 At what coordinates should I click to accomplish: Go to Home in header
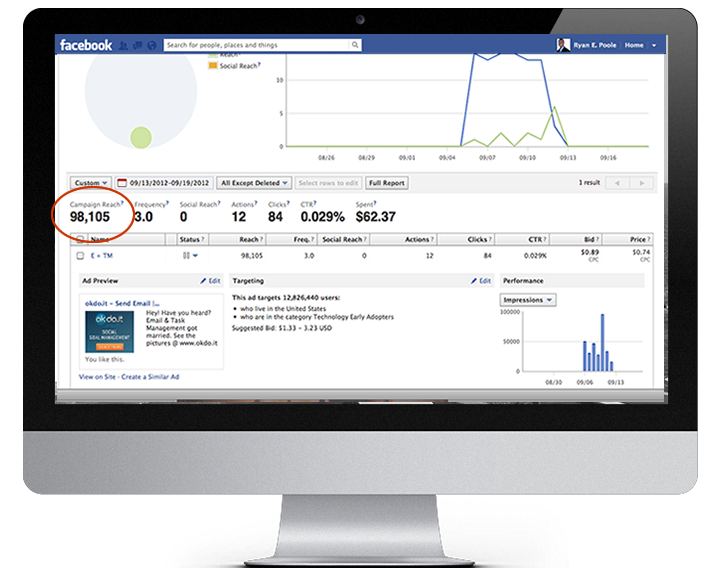(x=634, y=45)
